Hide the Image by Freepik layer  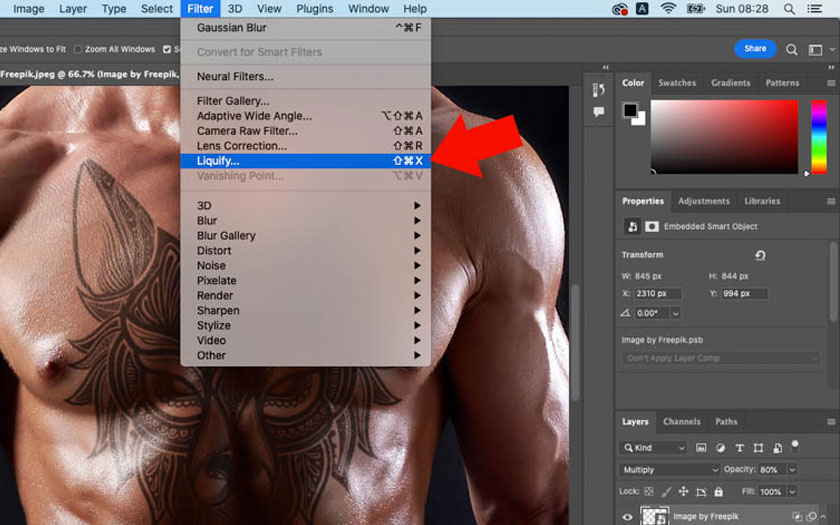627,518
